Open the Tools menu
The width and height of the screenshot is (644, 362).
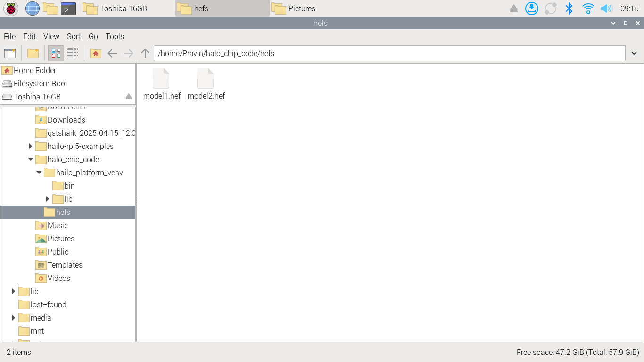(115, 36)
